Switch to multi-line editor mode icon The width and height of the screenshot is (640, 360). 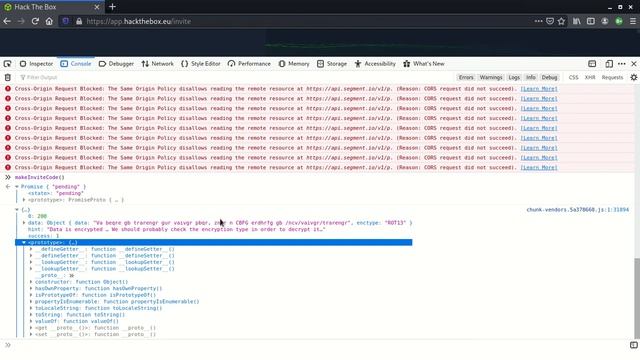[x=633, y=345]
